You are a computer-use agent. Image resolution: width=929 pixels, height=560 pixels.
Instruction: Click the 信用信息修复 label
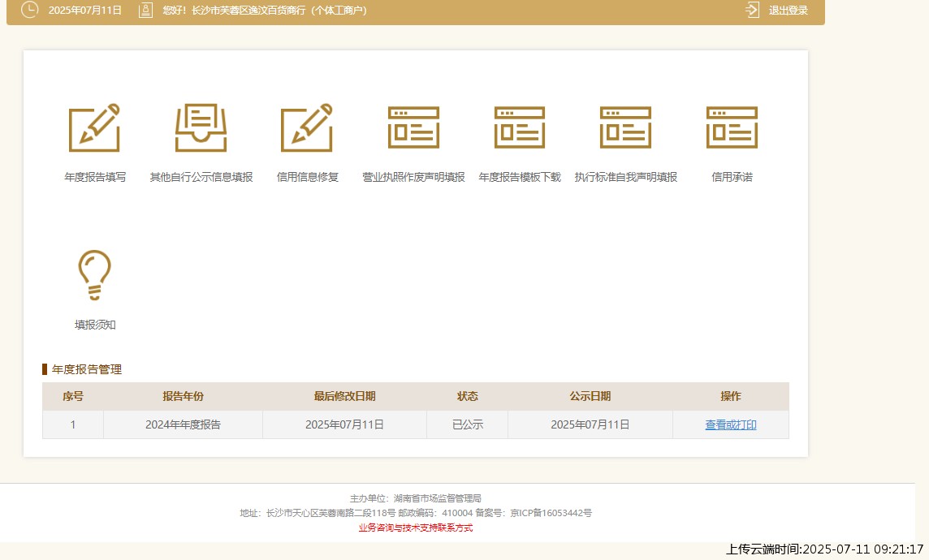coord(307,177)
